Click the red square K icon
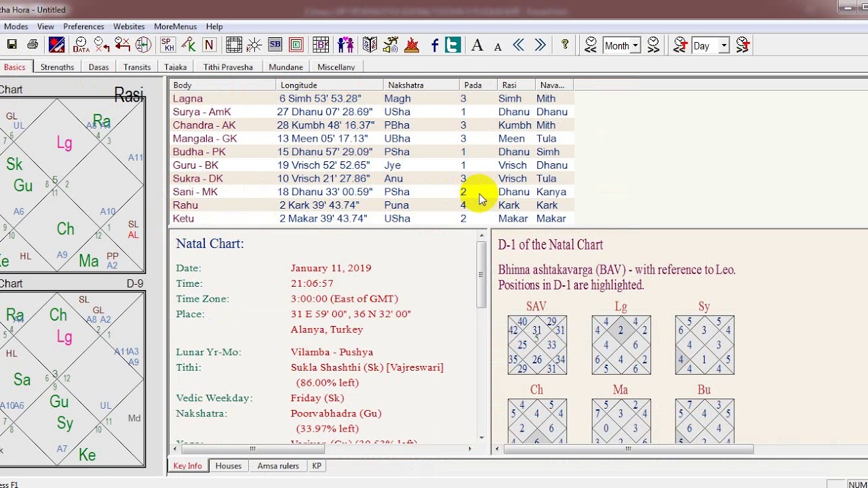The height and width of the screenshot is (488, 868). 296,45
